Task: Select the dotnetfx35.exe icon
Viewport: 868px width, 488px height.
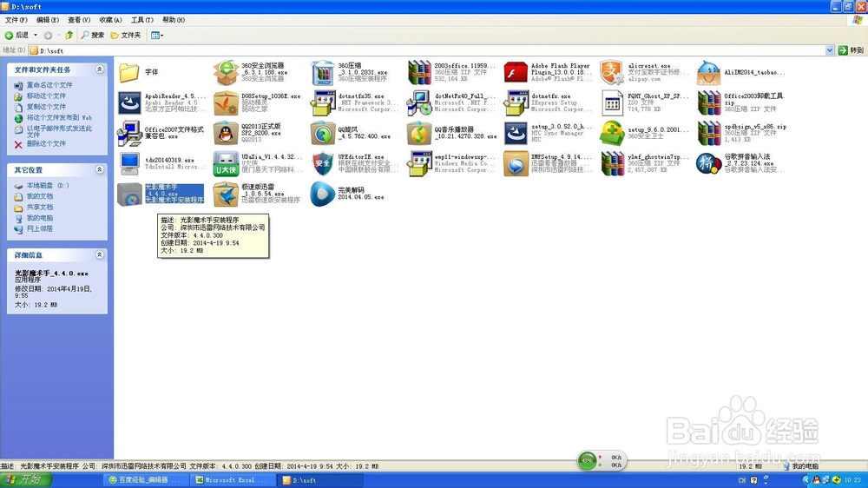Action: click(x=323, y=103)
